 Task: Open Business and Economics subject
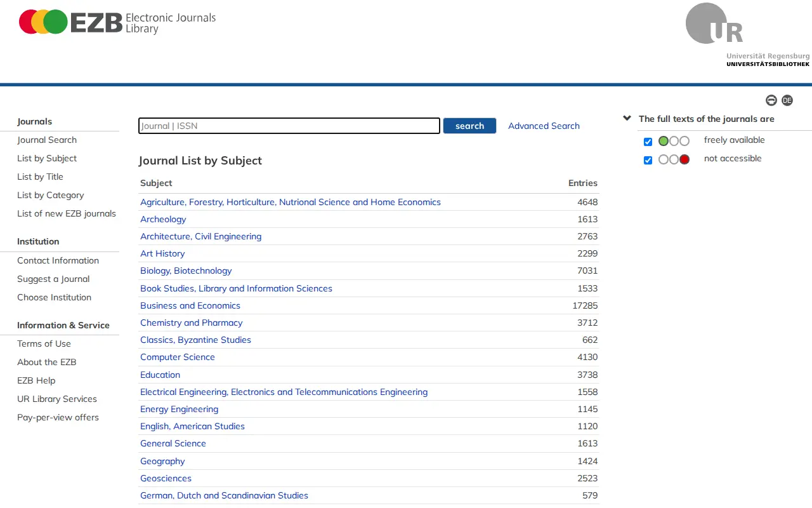click(x=190, y=305)
